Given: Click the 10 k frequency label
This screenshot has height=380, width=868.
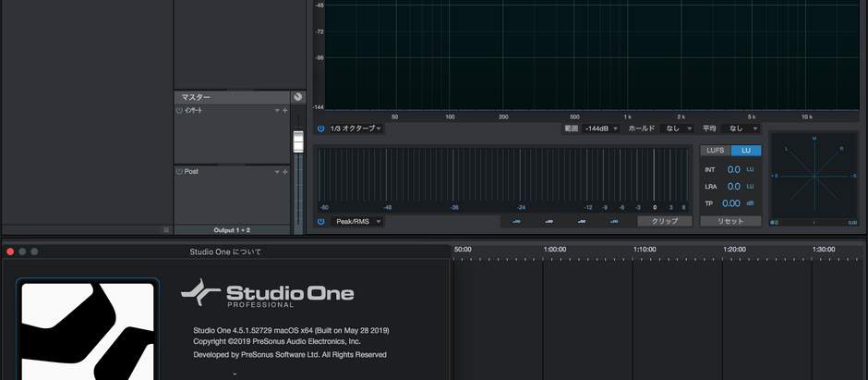Looking at the screenshot, I should (807, 117).
